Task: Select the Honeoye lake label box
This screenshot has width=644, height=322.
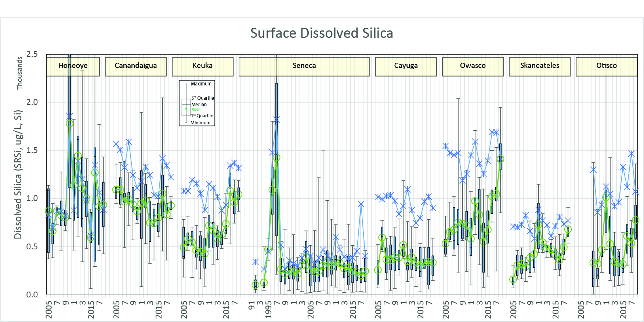Action: click(73, 66)
